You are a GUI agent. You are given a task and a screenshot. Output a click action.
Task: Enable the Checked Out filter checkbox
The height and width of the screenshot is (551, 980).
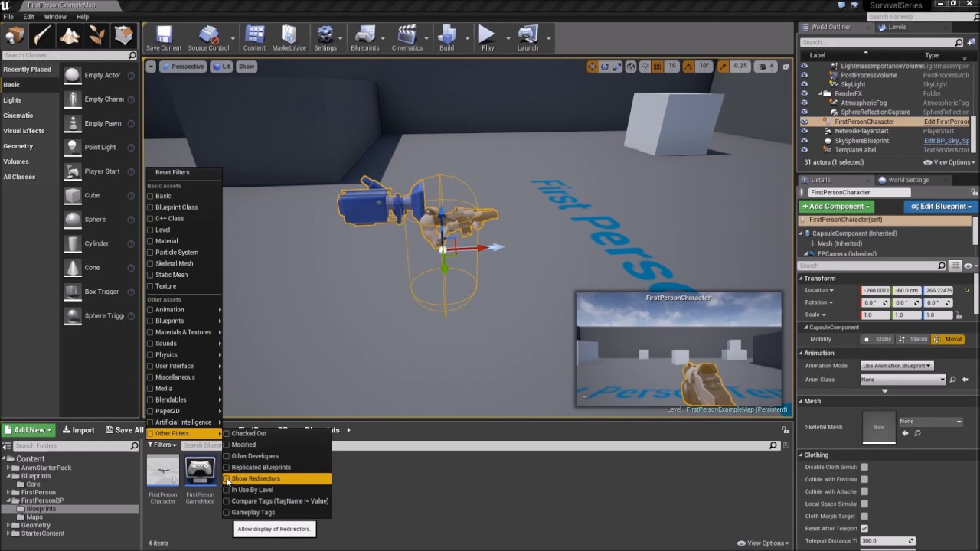pyautogui.click(x=226, y=433)
